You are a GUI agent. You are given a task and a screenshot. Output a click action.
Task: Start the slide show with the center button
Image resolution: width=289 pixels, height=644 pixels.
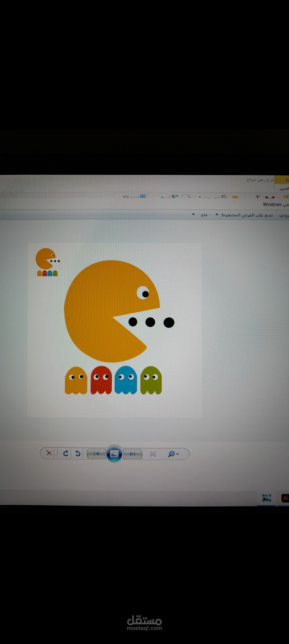point(114,454)
